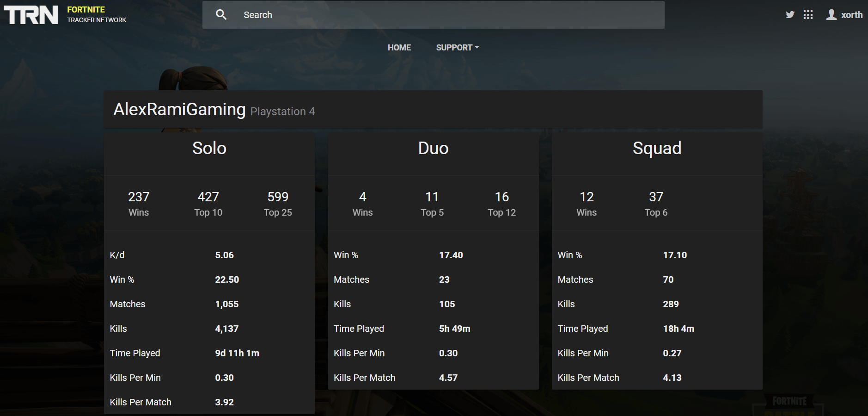Click the Solo section heading
The image size is (868, 416).
tap(209, 148)
